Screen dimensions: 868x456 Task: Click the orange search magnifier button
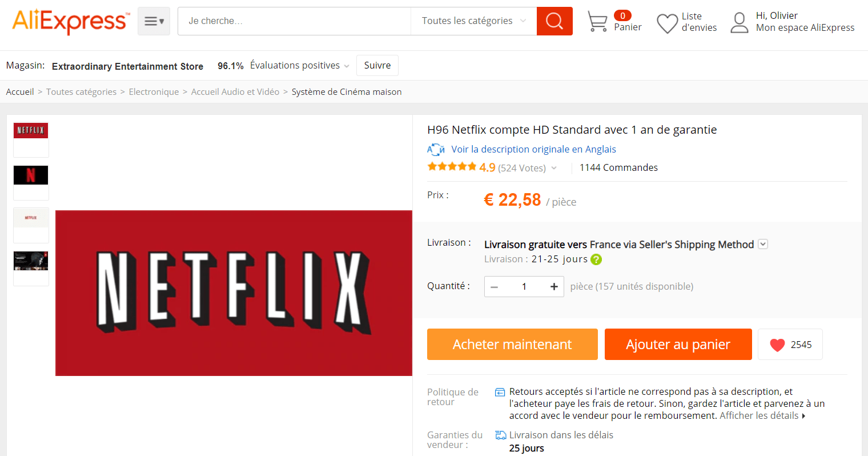tap(554, 21)
